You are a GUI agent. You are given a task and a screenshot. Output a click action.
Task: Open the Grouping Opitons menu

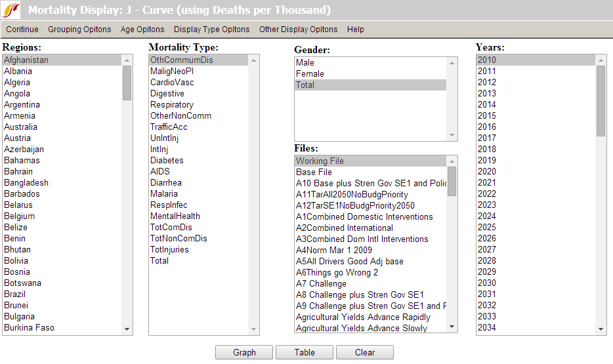(79, 30)
